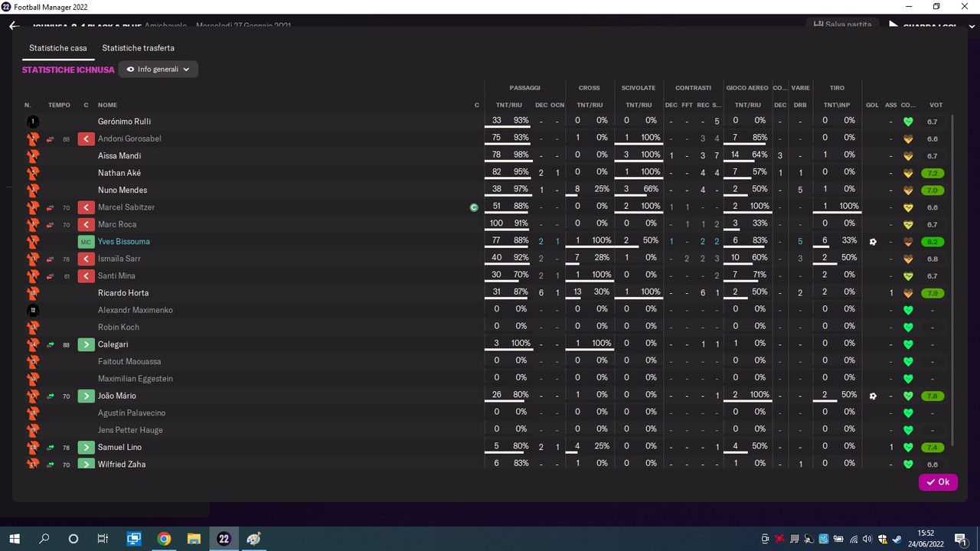Open the notification center icon
This screenshot has height=551, width=980.
point(960,539)
